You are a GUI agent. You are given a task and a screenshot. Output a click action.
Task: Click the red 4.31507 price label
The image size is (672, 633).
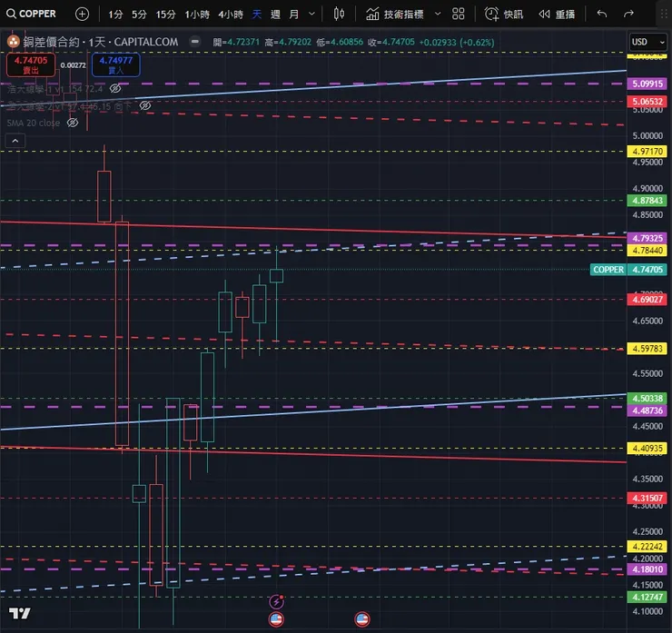tap(647, 498)
